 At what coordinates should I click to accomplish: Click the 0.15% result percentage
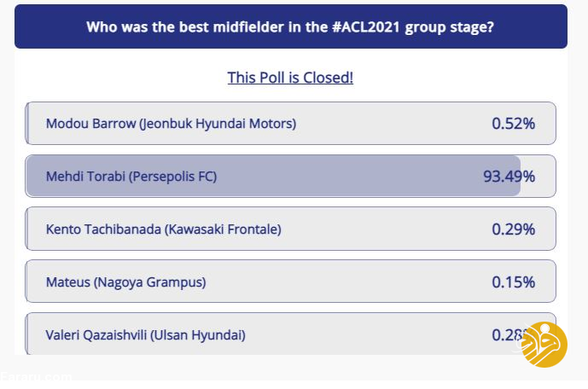click(514, 282)
